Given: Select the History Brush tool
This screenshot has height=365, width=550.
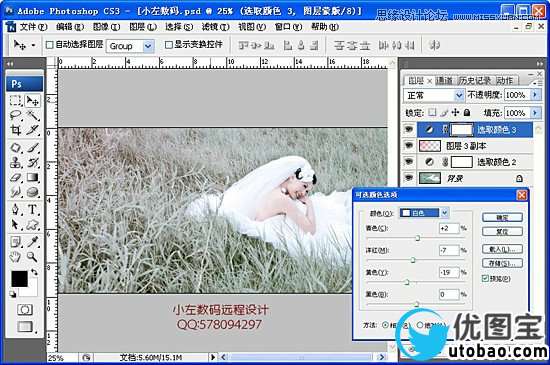Looking at the screenshot, I should [33, 162].
